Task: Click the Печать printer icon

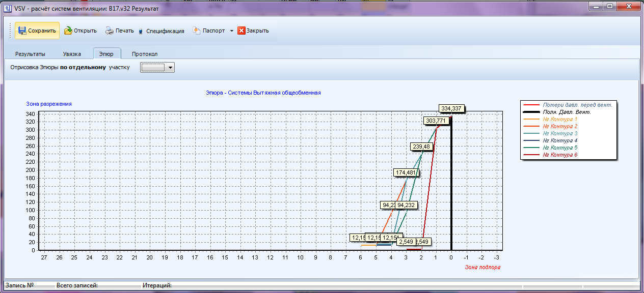Action: coord(110,31)
